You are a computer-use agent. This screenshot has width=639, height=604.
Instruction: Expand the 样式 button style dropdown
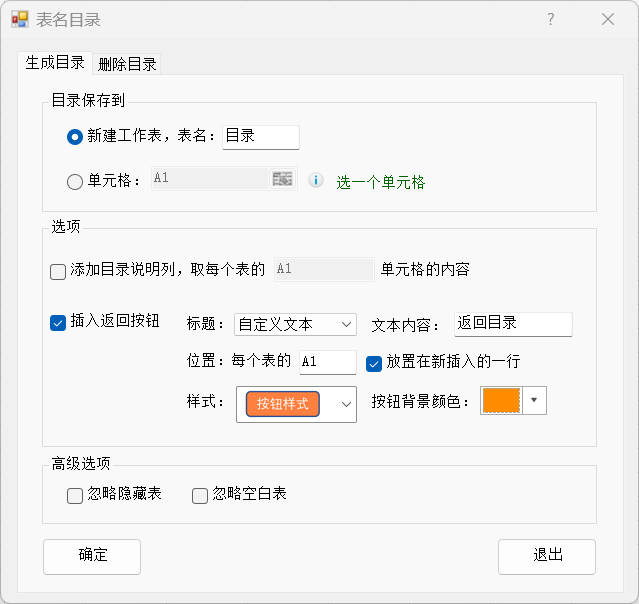point(346,404)
